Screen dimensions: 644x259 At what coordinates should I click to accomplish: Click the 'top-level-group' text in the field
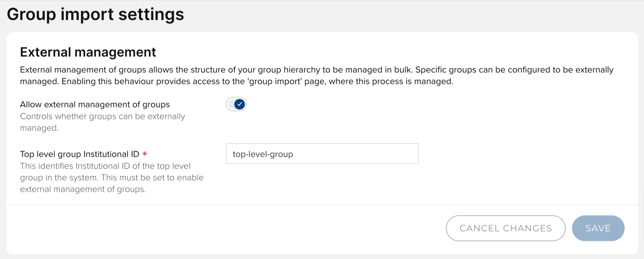click(263, 154)
